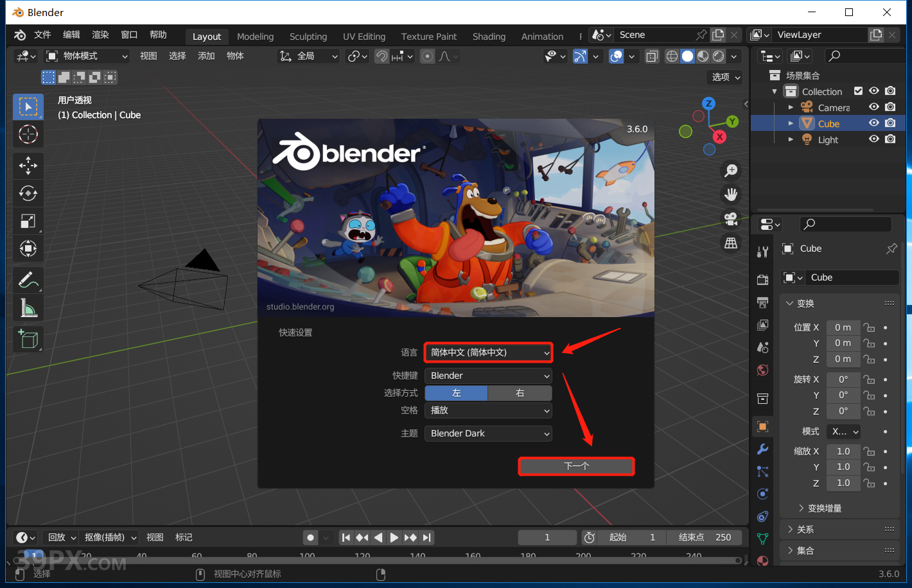The width and height of the screenshot is (912, 588).
Task: Expand the Camera item in the outliner
Action: (x=791, y=107)
